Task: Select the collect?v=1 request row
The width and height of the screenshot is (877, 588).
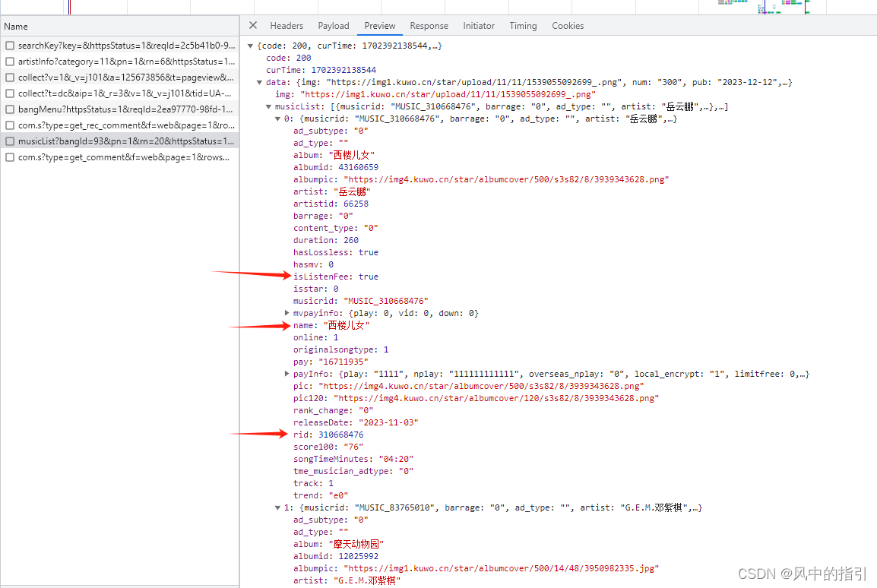Action: 119,77
